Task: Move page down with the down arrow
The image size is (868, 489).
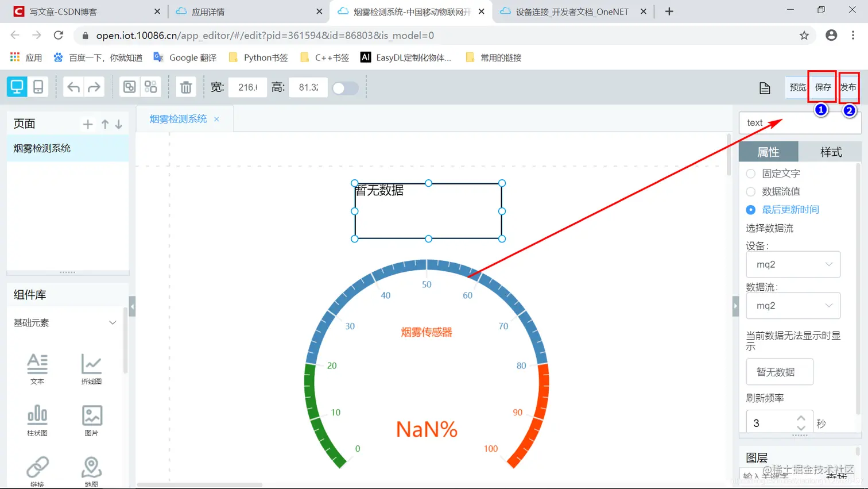Action: click(119, 124)
